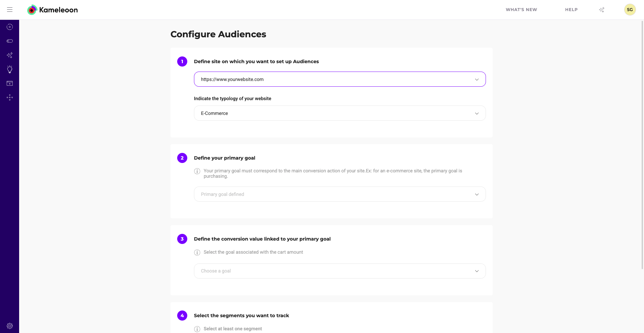Image resolution: width=644 pixels, height=333 pixels.
Task: Open the settings gear in the sidebar
Action: pos(10,326)
